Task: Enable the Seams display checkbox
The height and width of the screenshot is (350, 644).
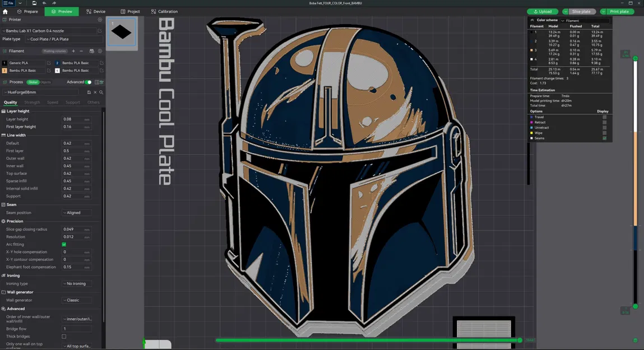Action: (x=604, y=138)
